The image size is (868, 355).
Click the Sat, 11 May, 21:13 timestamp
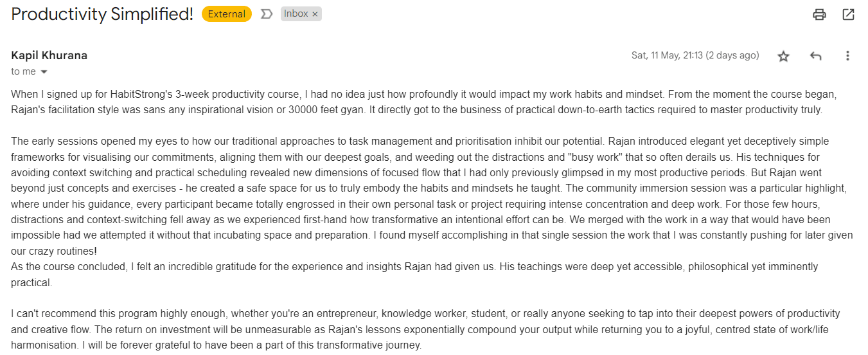point(695,55)
